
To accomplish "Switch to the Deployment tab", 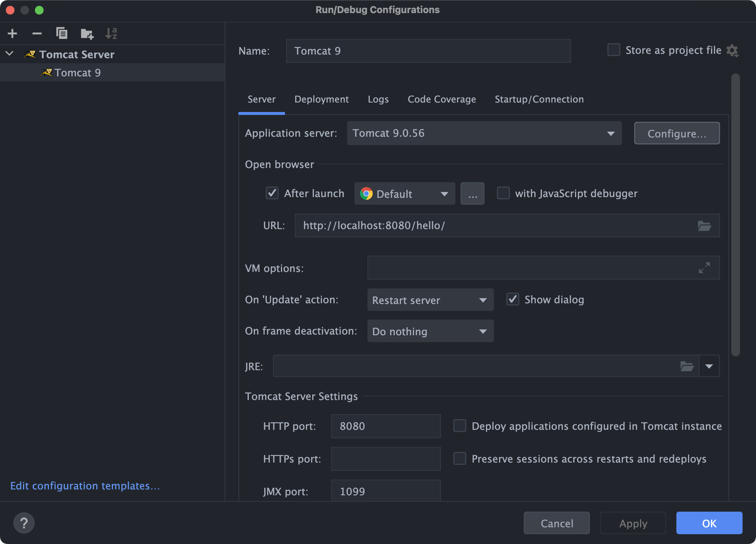I will 321,99.
